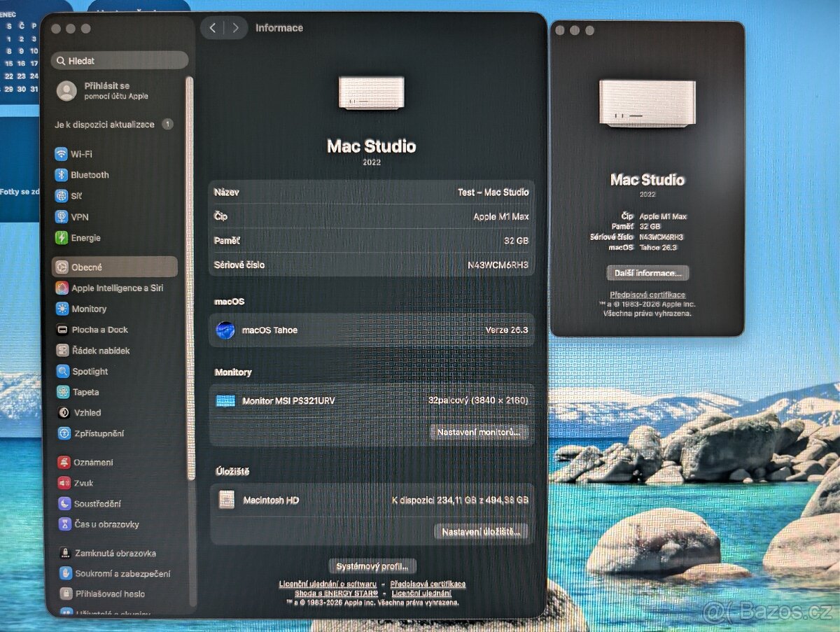Open Bluetooth settings icon
This screenshot has width=840, height=632.
pos(62,175)
